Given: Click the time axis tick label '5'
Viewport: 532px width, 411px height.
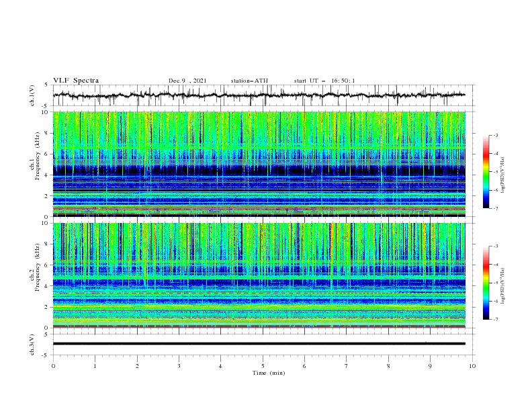Looking at the screenshot, I should pos(263,366).
